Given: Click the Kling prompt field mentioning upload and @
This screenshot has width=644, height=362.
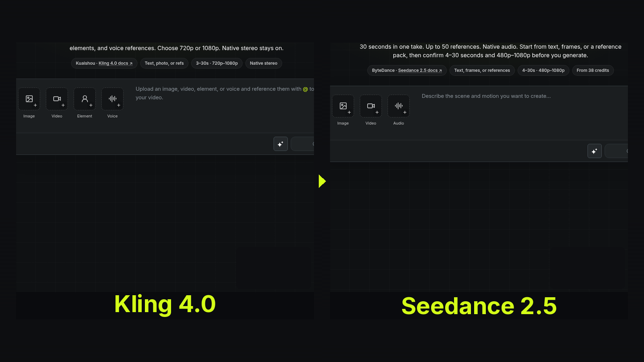Looking at the screenshot, I should point(225,93).
